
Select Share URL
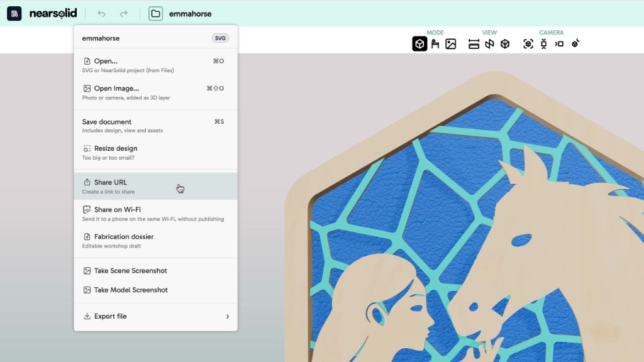[156, 186]
